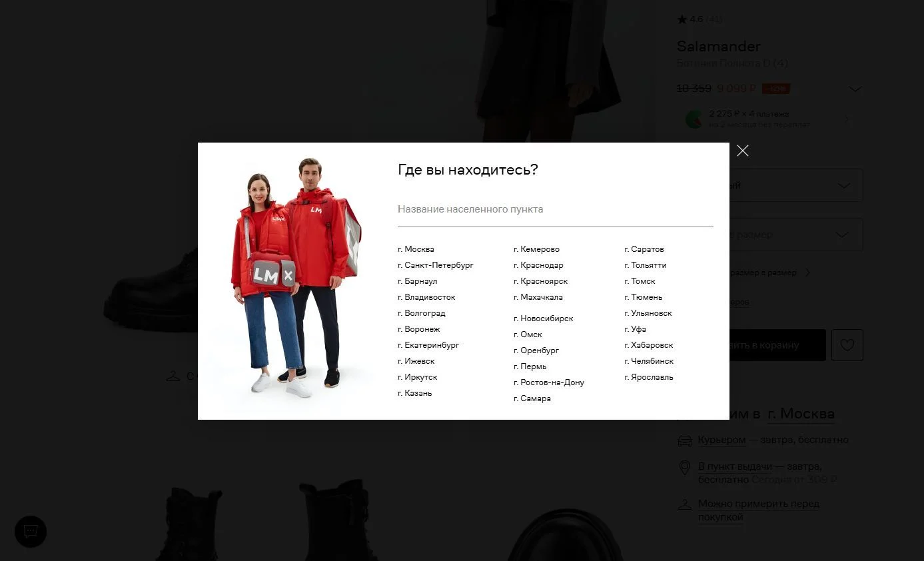
Task: Pick г. Волгоград
Action: coord(422,313)
